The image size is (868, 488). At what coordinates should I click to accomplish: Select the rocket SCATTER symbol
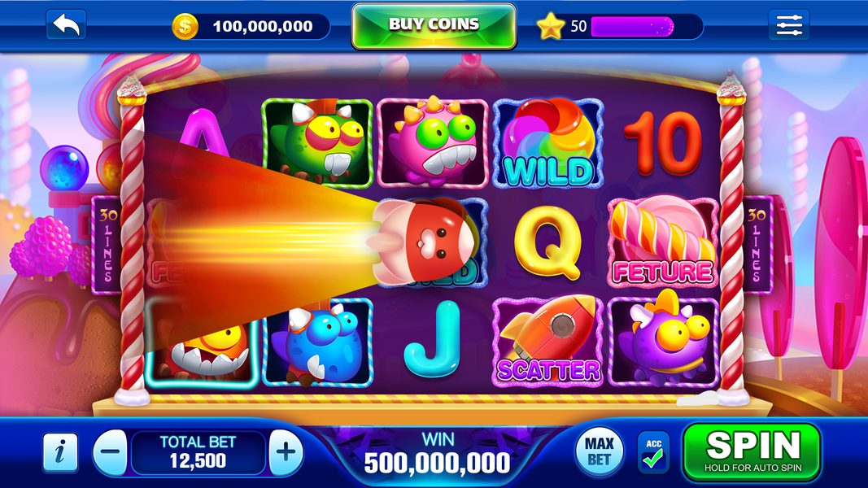[548, 342]
